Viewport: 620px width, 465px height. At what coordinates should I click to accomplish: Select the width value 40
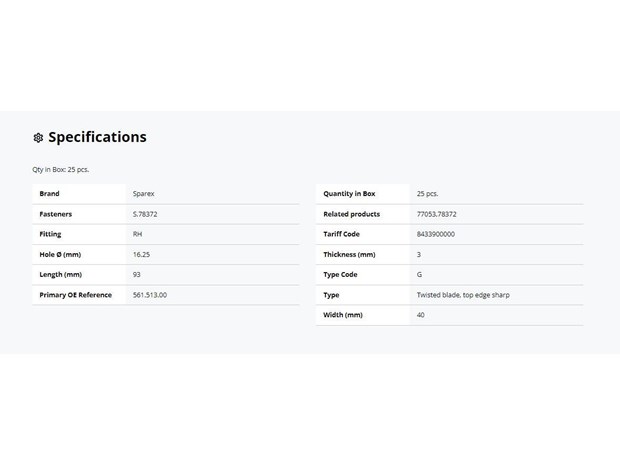tap(420, 315)
